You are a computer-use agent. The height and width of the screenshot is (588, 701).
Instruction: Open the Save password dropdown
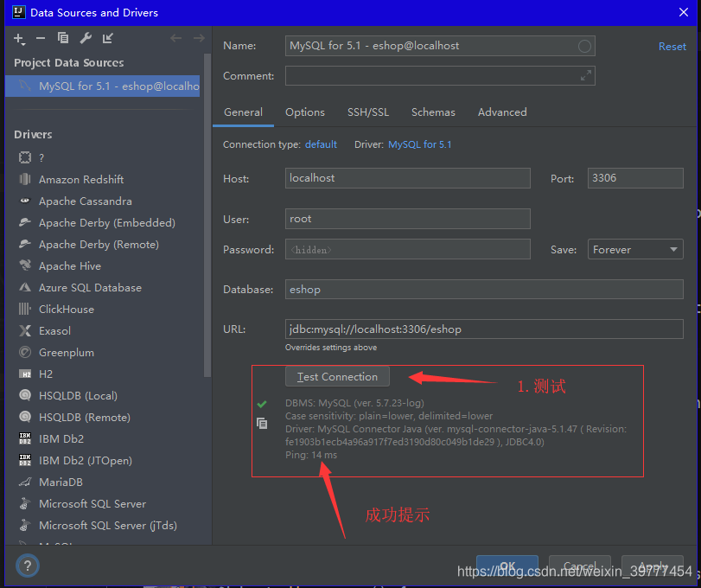[635, 250]
